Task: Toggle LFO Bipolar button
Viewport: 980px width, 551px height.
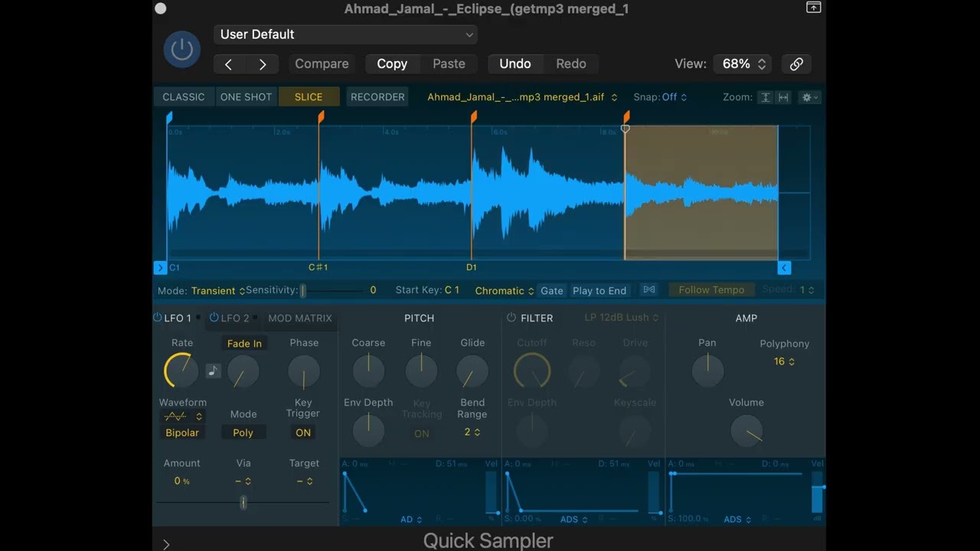Action: click(x=182, y=433)
